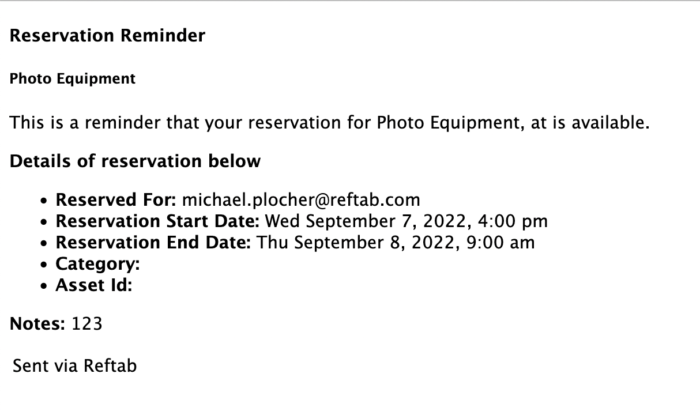Image resolution: width=700 pixels, height=415 pixels.
Task: Select the michael.plocher@reftab.com email address
Action: click(x=301, y=200)
